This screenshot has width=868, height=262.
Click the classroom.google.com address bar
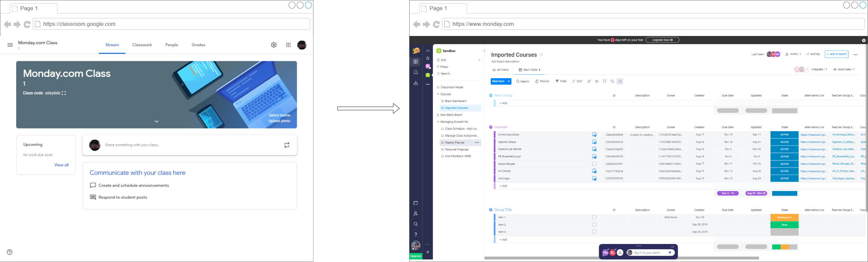(172, 24)
